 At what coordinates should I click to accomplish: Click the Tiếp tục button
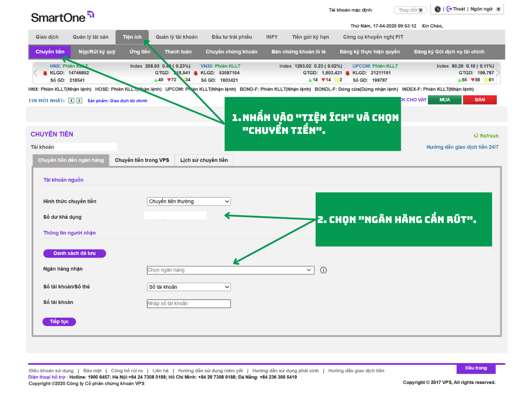click(x=59, y=321)
